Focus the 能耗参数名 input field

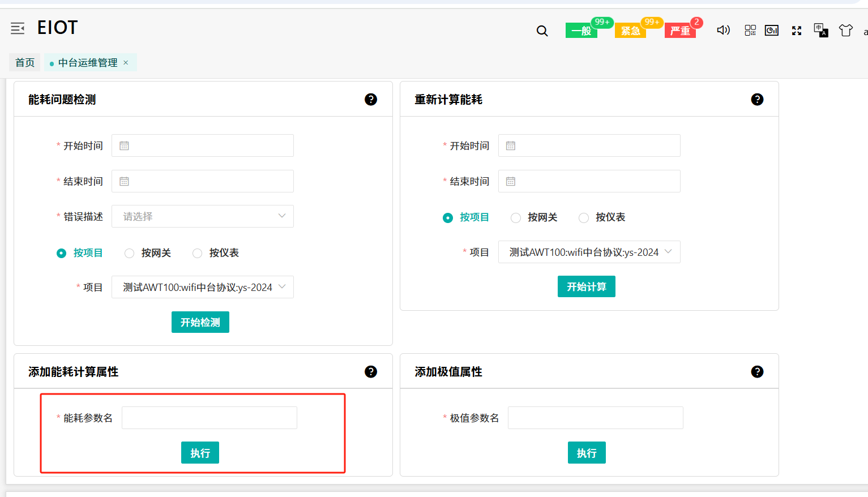point(209,418)
